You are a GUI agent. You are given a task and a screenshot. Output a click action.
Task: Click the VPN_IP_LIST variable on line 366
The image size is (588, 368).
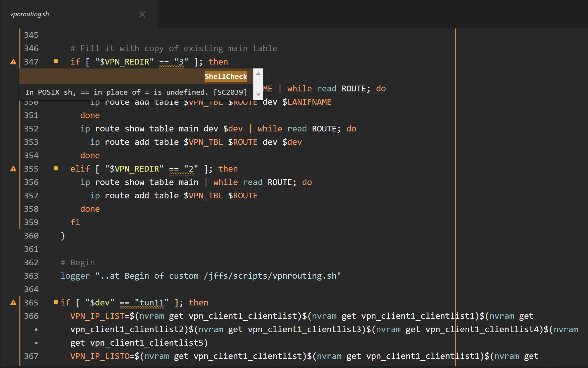click(97, 316)
